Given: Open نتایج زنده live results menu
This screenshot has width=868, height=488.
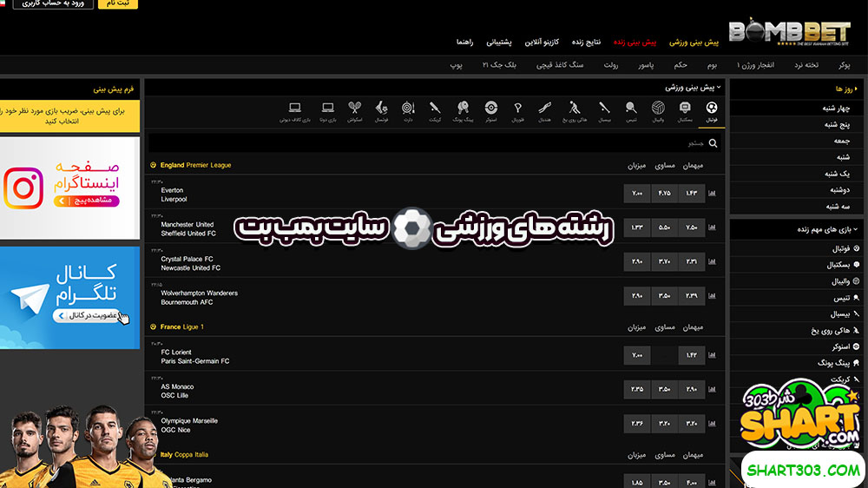Looking at the screenshot, I should [x=586, y=42].
